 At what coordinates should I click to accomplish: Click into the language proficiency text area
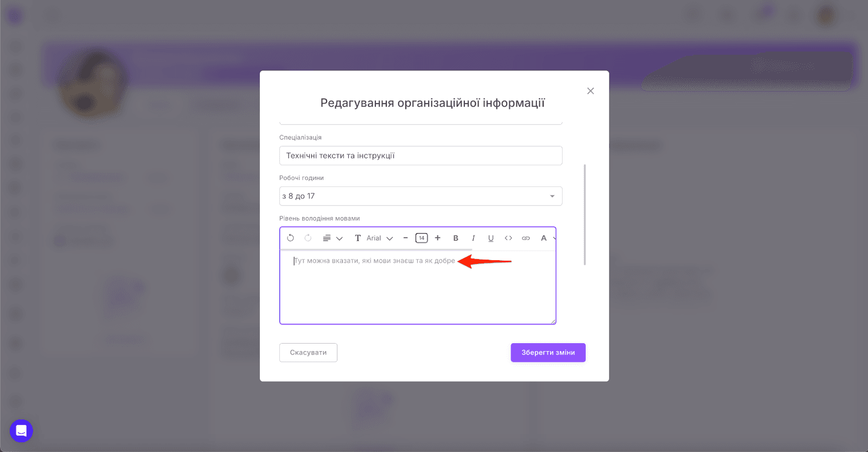click(418, 287)
